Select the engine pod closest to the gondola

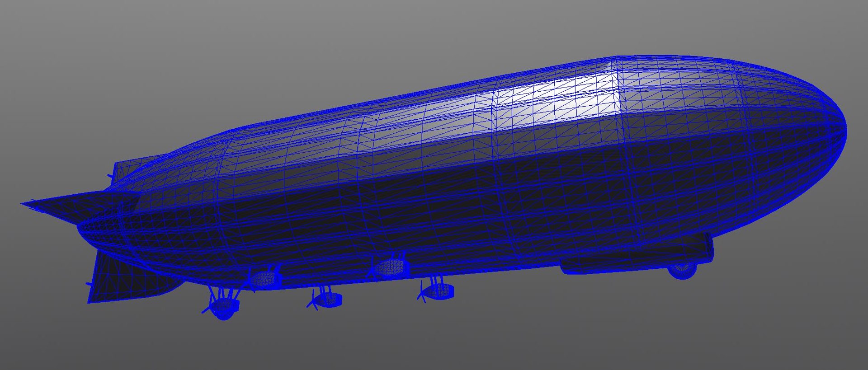point(436,289)
